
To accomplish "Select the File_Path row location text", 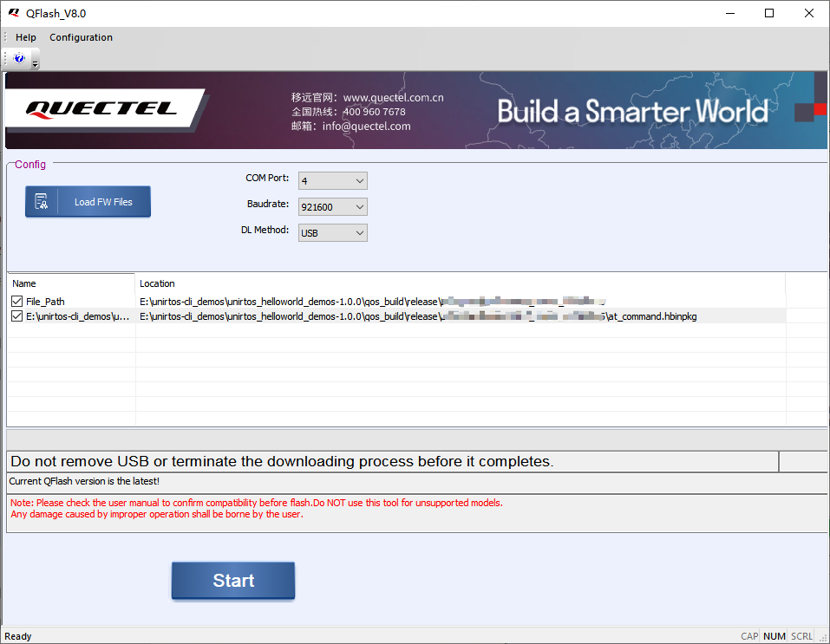I will (373, 302).
